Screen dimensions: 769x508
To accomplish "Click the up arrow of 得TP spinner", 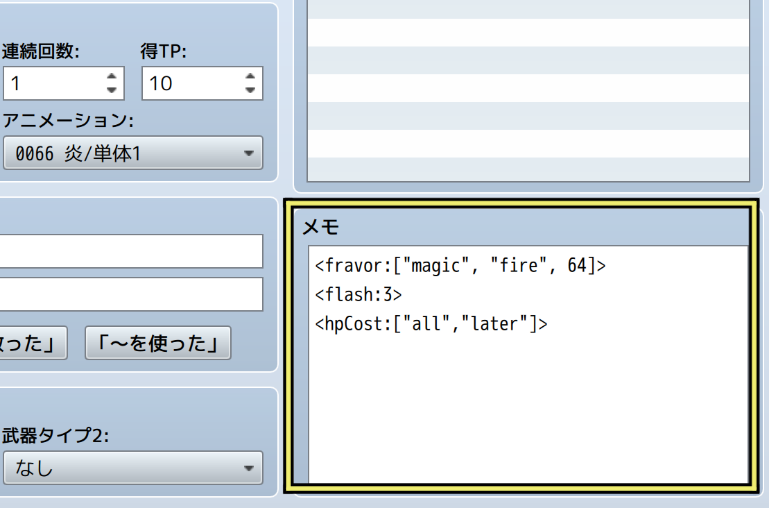I will [x=250, y=76].
